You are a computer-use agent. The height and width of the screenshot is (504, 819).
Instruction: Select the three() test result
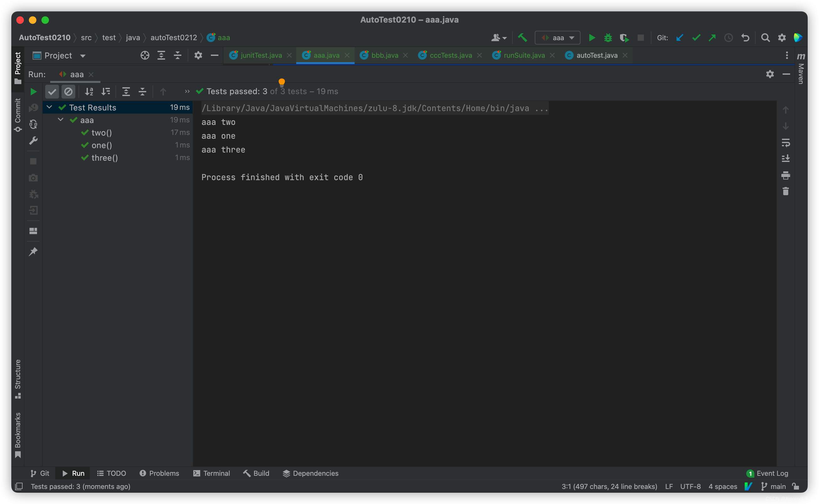(118, 158)
